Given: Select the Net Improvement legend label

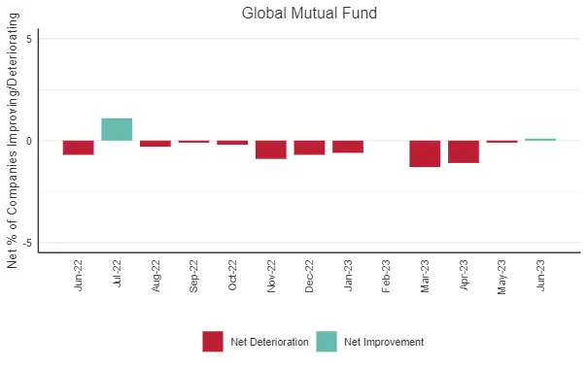Looking at the screenshot, I should pos(384,342).
